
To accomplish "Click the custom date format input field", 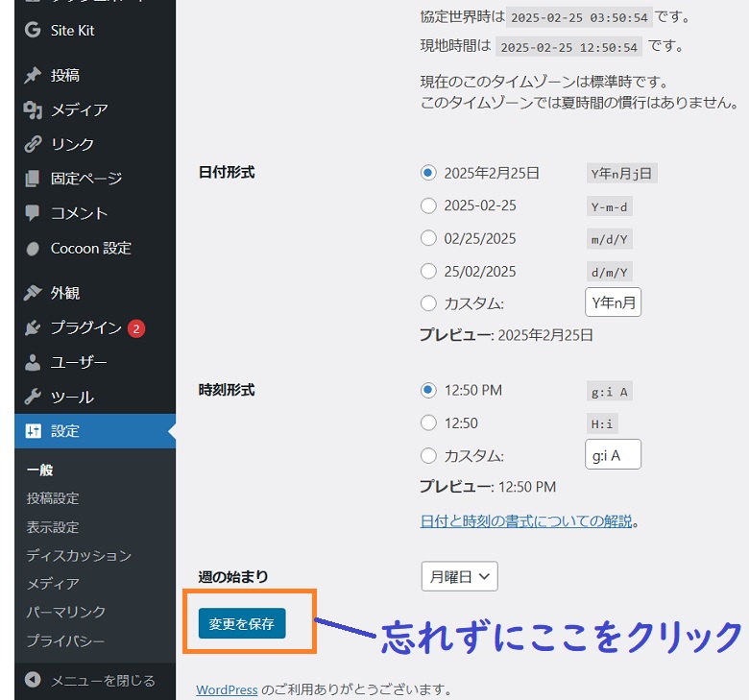I will point(613,302).
